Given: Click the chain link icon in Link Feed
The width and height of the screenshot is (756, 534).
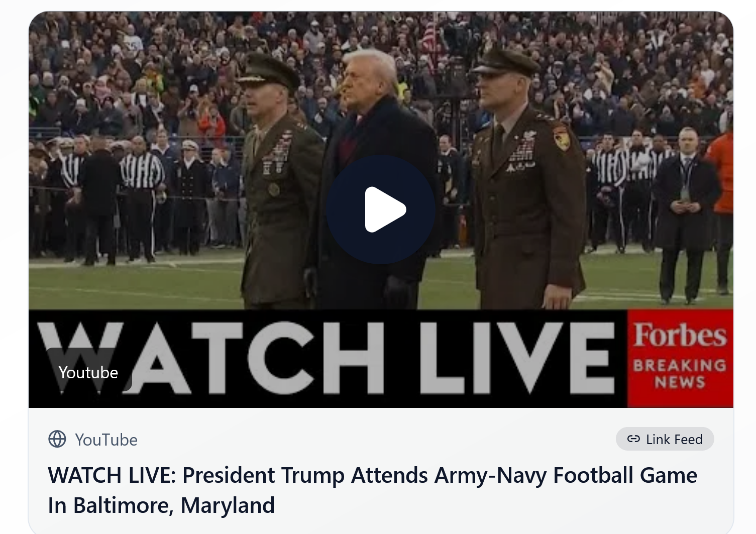Looking at the screenshot, I should (633, 439).
